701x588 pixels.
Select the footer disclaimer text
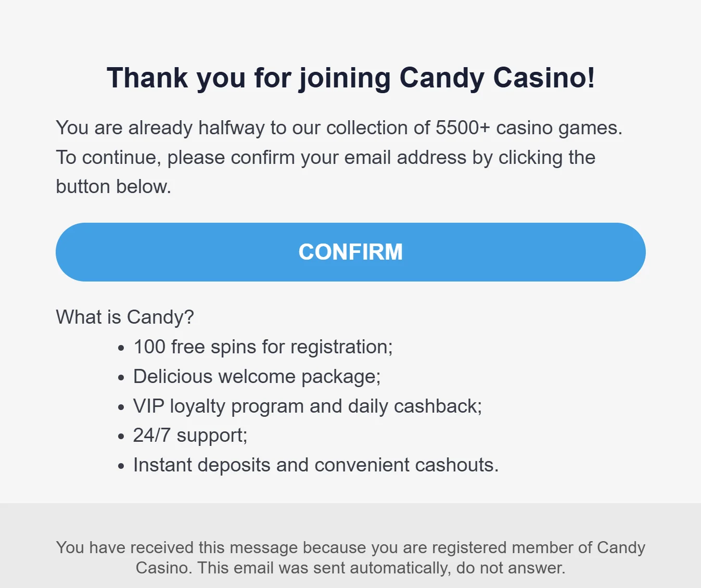(x=350, y=557)
